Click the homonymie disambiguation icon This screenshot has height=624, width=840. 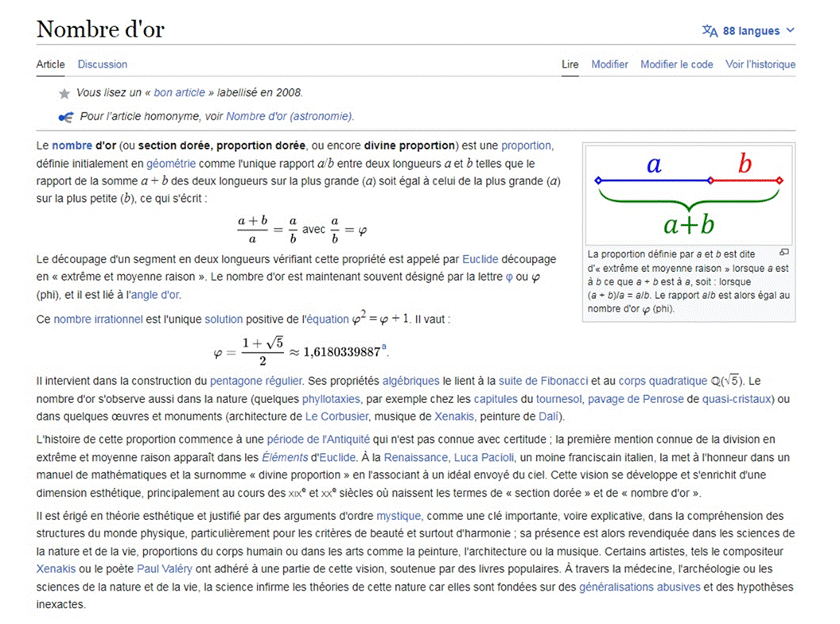tap(66, 117)
